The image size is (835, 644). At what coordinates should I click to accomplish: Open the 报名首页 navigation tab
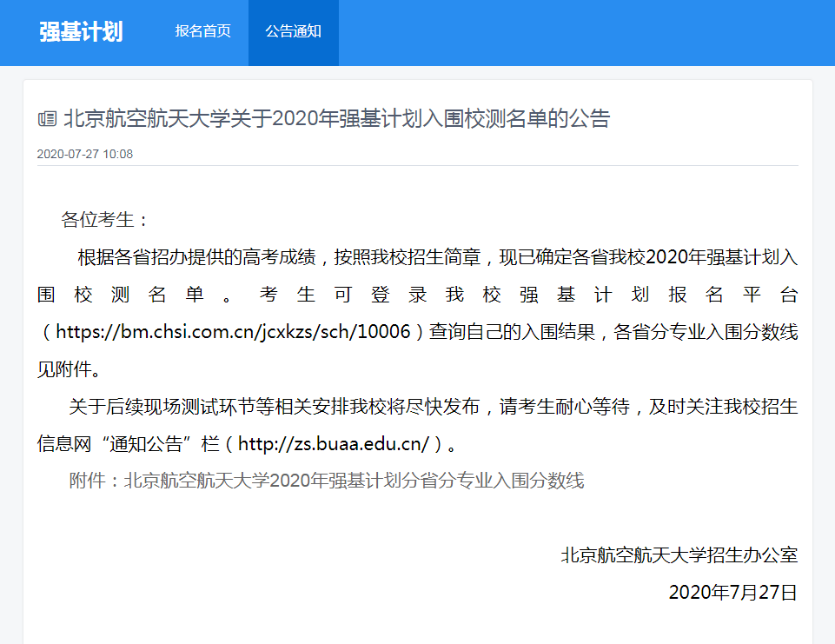pos(202,32)
